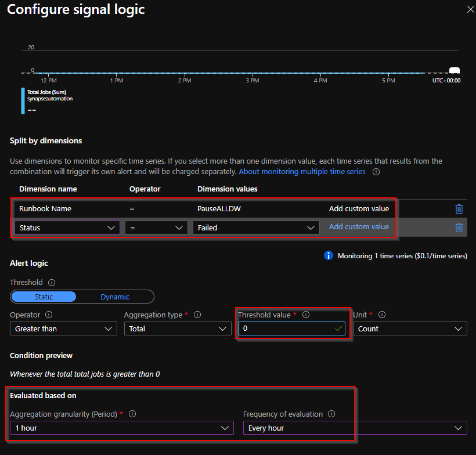Viewport: 476px width, 455px height.
Task: Click the condition preview sentence
Action: tap(85, 374)
